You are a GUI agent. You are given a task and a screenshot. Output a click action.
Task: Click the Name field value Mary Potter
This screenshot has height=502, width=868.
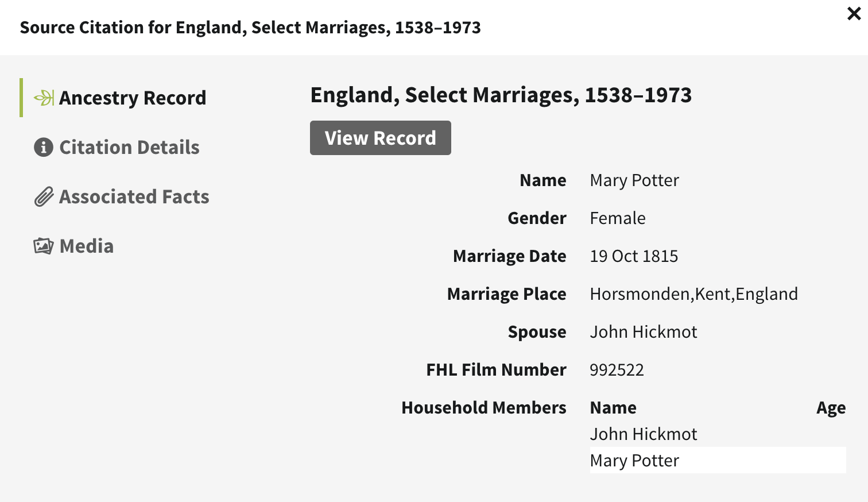click(x=634, y=180)
